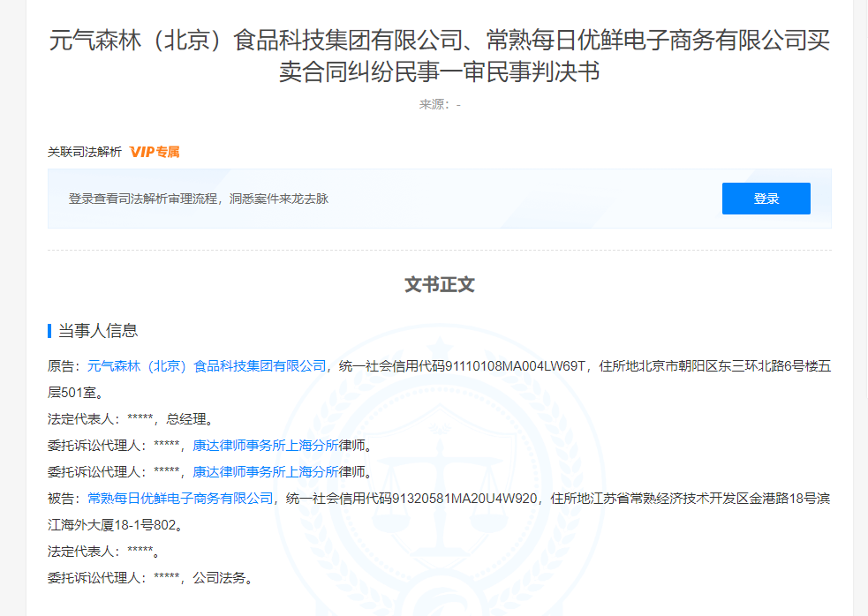Click the blue 登录 button
This screenshot has height=616, width=868.
766,199
